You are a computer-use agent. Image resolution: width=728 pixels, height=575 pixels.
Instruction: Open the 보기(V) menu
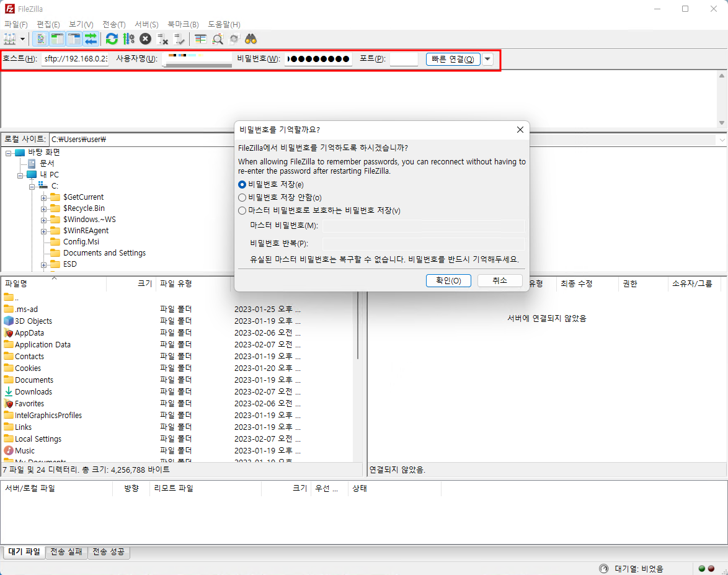(81, 24)
